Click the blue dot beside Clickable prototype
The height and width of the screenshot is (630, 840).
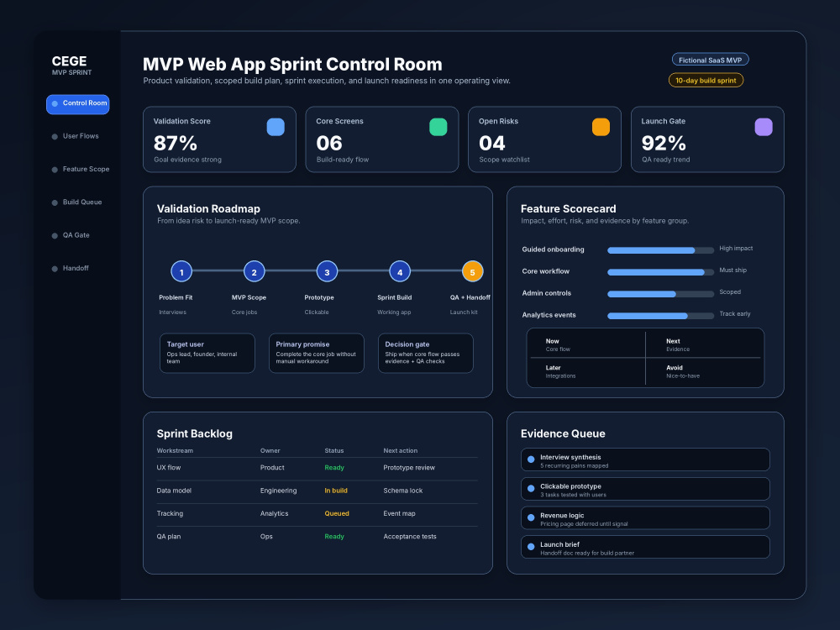[x=531, y=489]
